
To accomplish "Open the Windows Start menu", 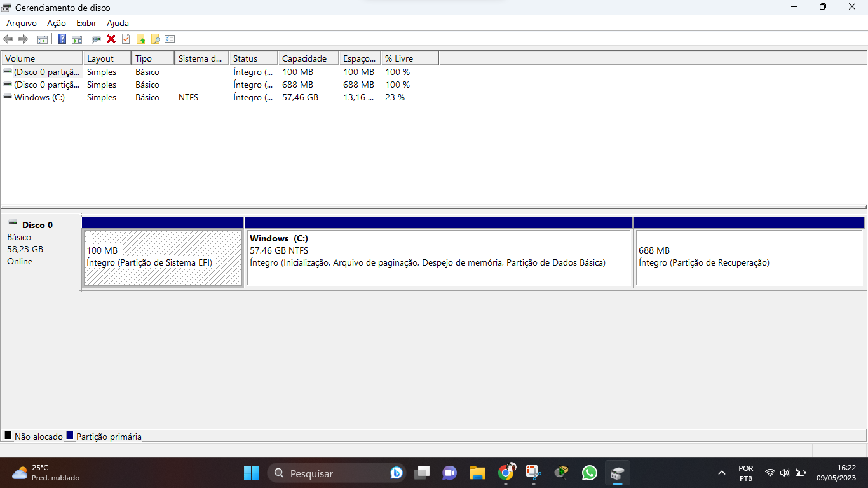I will [251, 473].
